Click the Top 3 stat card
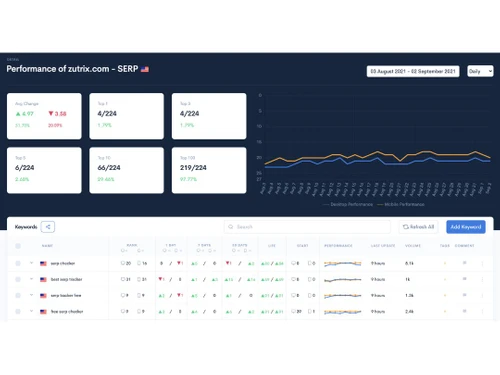Viewport: 500px width, 375px height. pyautogui.click(x=209, y=116)
